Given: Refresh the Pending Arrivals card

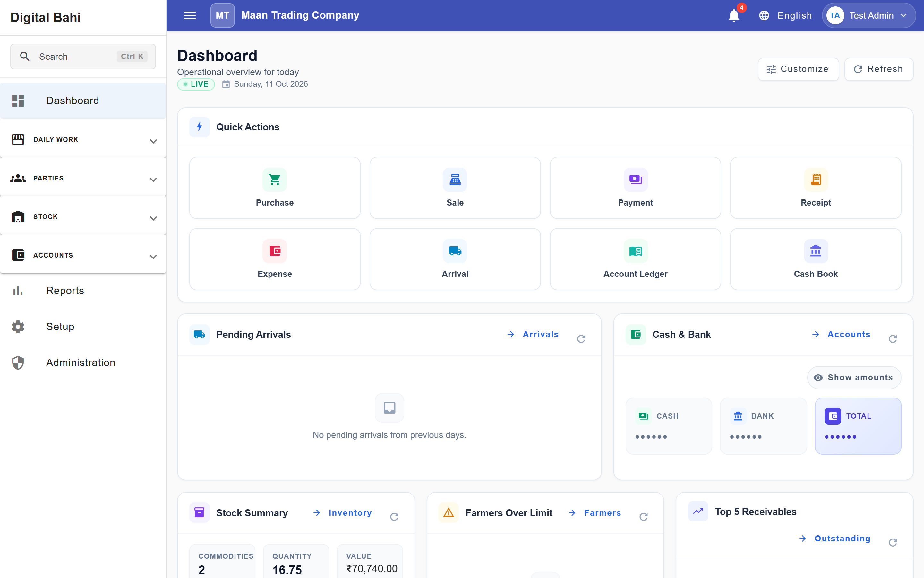Looking at the screenshot, I should pyautogui.click(x=581, y=339).
